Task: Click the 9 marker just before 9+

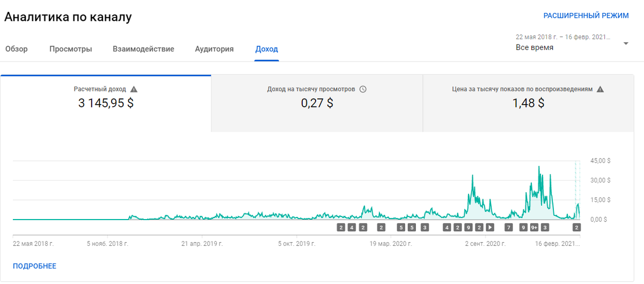Action: coord(524,228)
